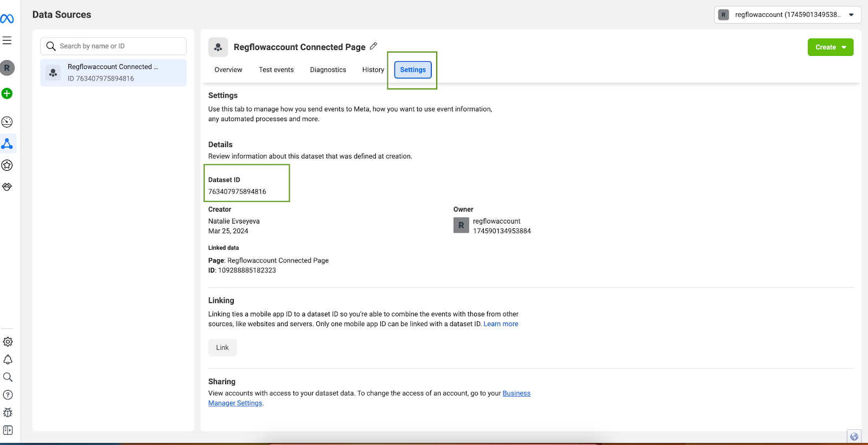
Task: Open the regflowaccount account dropdown
Action: pos(788,15)
